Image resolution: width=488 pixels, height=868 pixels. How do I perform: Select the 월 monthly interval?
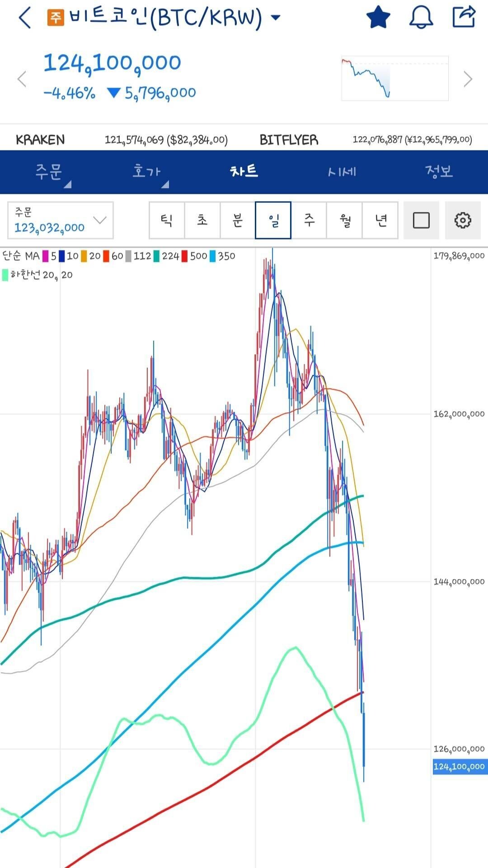click(344, 221)
